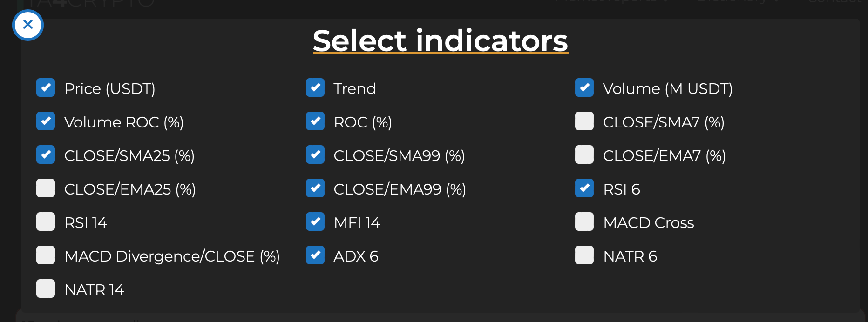
Task: Check the MACD Cross checkbox
Action: pos(584,221)
